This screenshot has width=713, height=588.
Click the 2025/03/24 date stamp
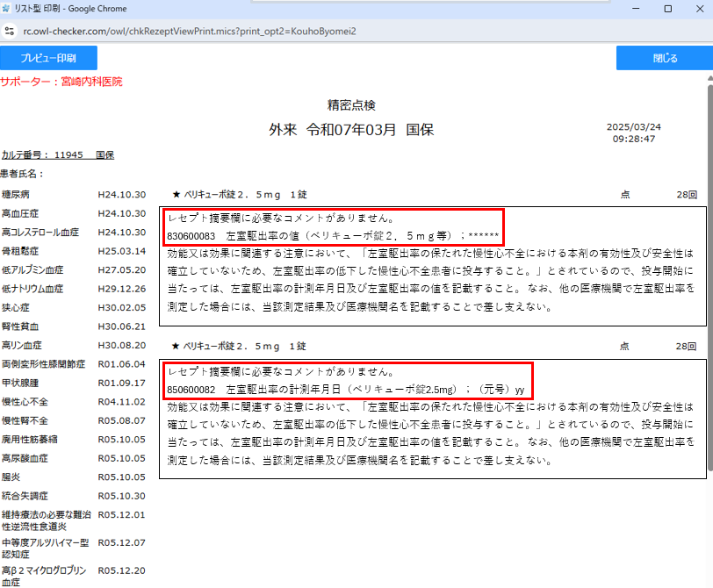coord(633,126)
